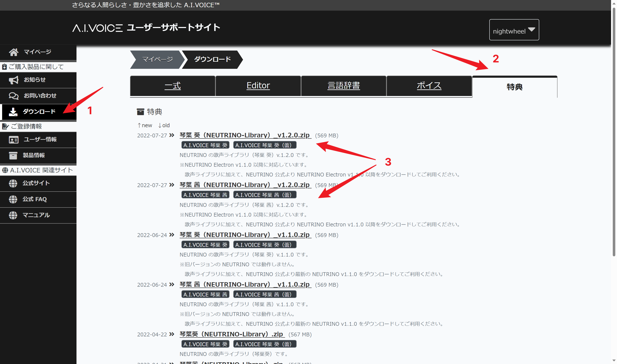Open the 言語辞書 tab
617x364 pixels.
344,86
